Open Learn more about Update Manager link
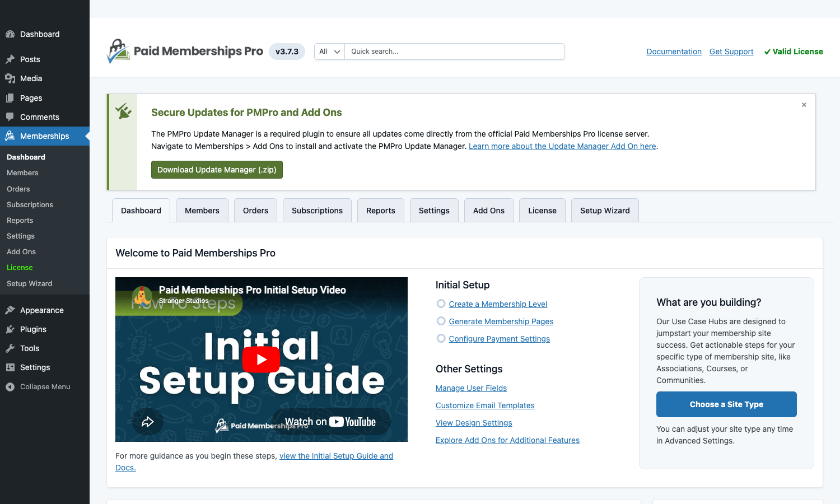This screenshot has height=504, width=840. coord(562,146)
